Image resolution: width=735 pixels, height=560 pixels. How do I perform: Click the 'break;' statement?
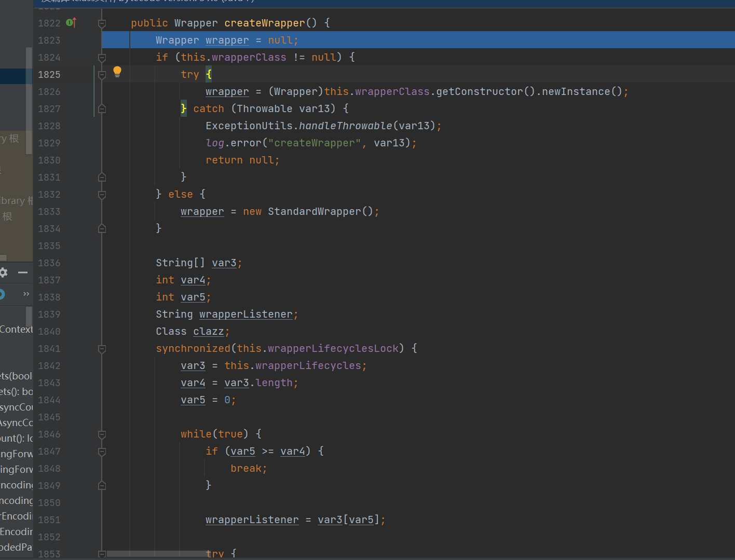(x=249, y=468)
